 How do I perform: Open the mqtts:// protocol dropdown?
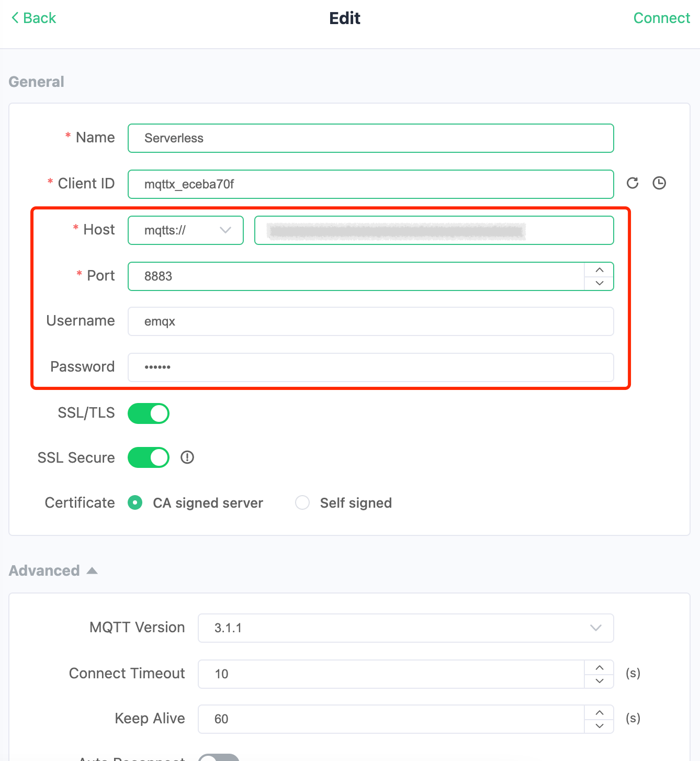[x=186, y=230]
